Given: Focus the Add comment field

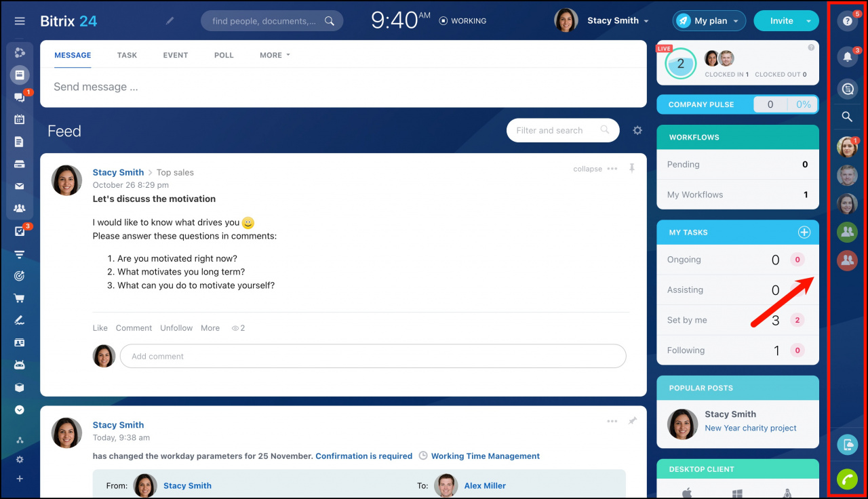Looking at the screenshot, I should (x=373, y=356).
